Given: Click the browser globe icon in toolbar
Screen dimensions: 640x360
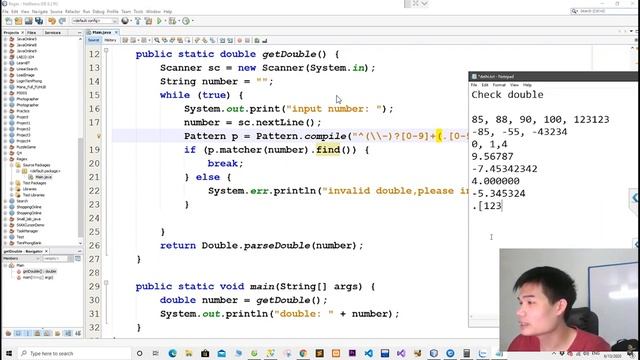Looking at the screenshot, I should coord(125,21).
